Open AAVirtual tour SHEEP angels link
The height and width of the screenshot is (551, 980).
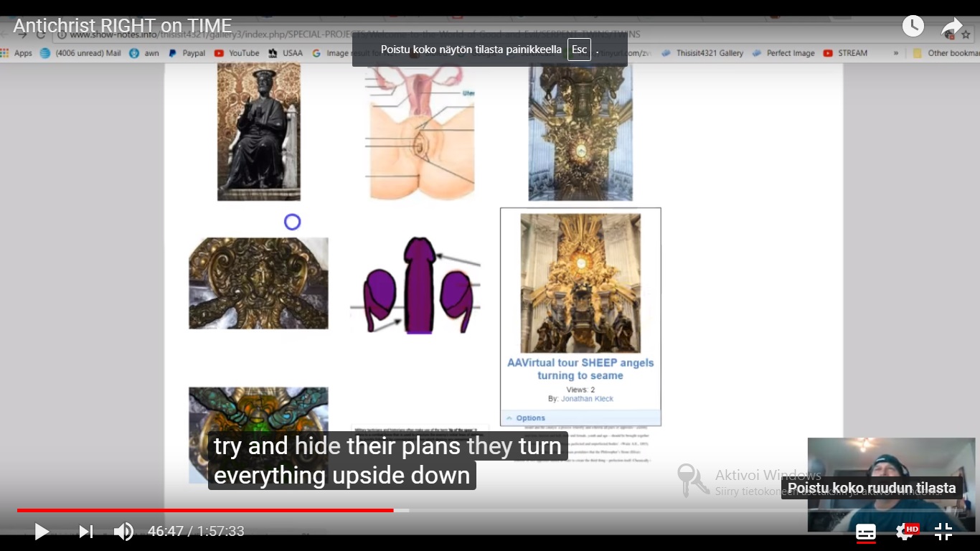point(580,369)
